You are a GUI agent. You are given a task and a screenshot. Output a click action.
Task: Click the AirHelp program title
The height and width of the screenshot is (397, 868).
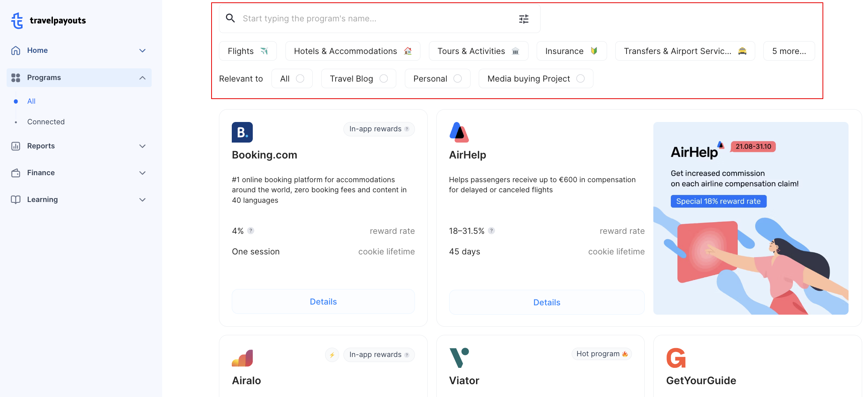pos(467,155)
